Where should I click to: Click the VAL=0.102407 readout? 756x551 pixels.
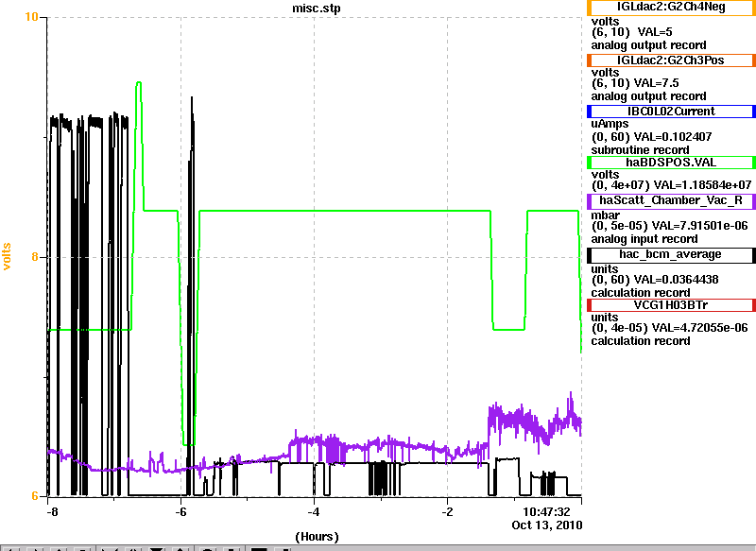(x=673, y=137)
